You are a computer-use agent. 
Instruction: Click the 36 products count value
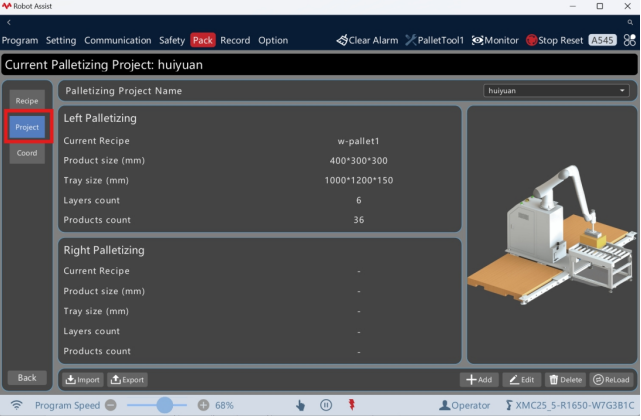(359, 220)
